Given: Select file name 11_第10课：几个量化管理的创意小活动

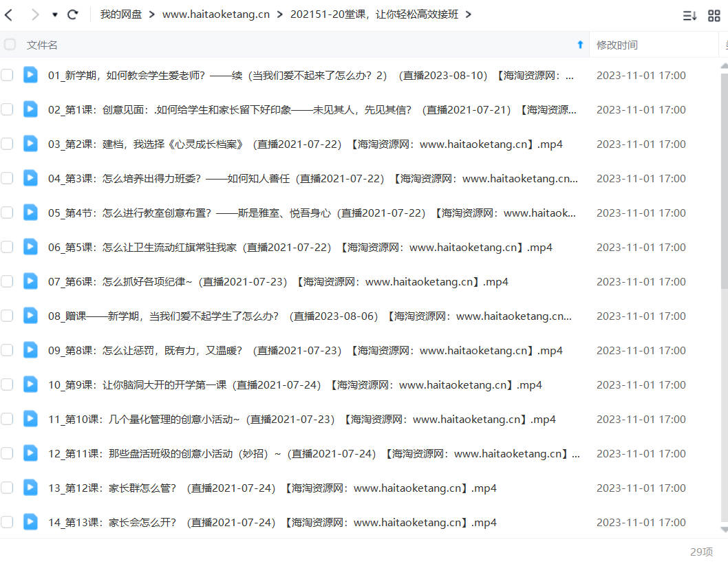Looking at the screenshot, I should tap(302, 419).
